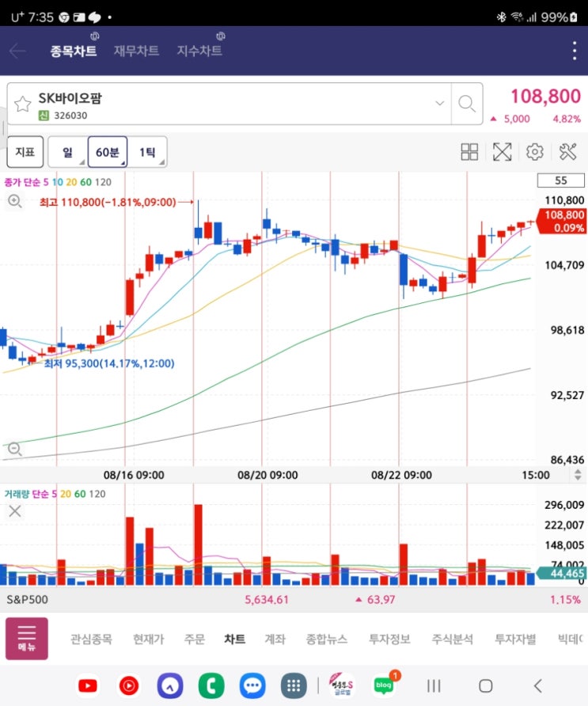Select the 60분 interval
The image size is (588, 706).
pyautogui.click(x=108, y=152)
